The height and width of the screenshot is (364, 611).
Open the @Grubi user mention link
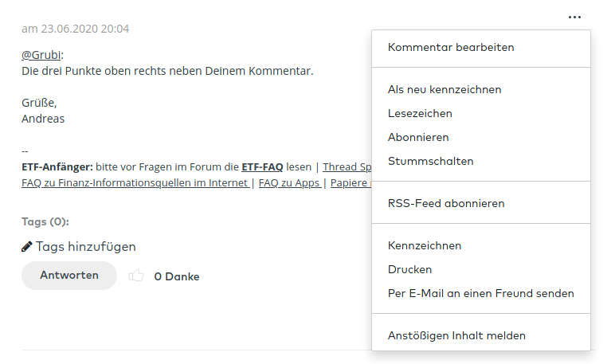click(41, 55)
